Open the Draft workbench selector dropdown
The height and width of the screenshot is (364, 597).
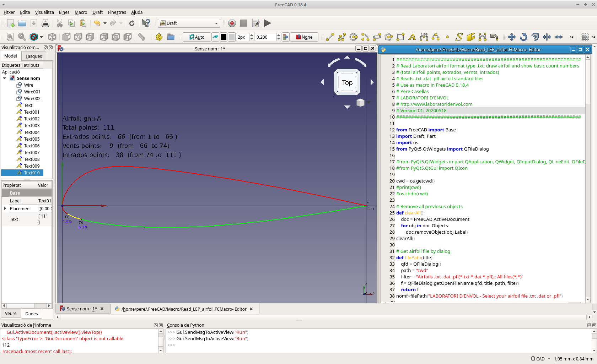pos(189,23)
